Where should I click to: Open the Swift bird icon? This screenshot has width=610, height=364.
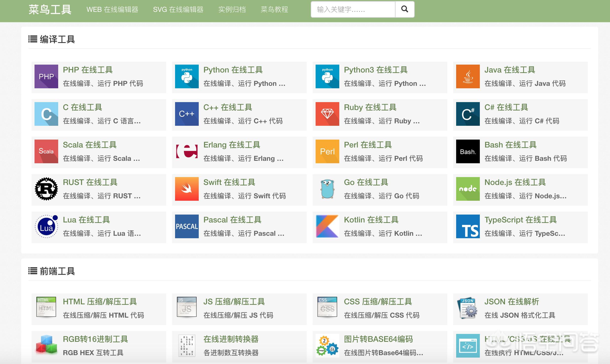(x=187, y=189)
